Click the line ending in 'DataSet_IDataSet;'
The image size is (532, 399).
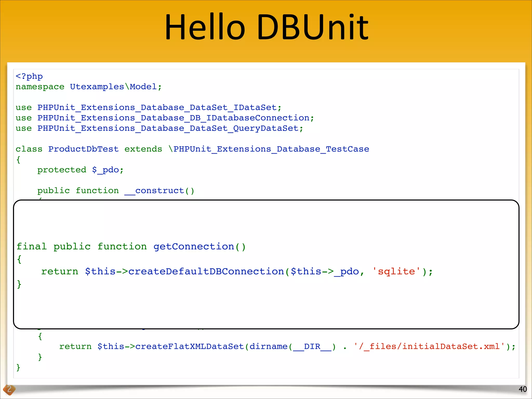point(148,107)
